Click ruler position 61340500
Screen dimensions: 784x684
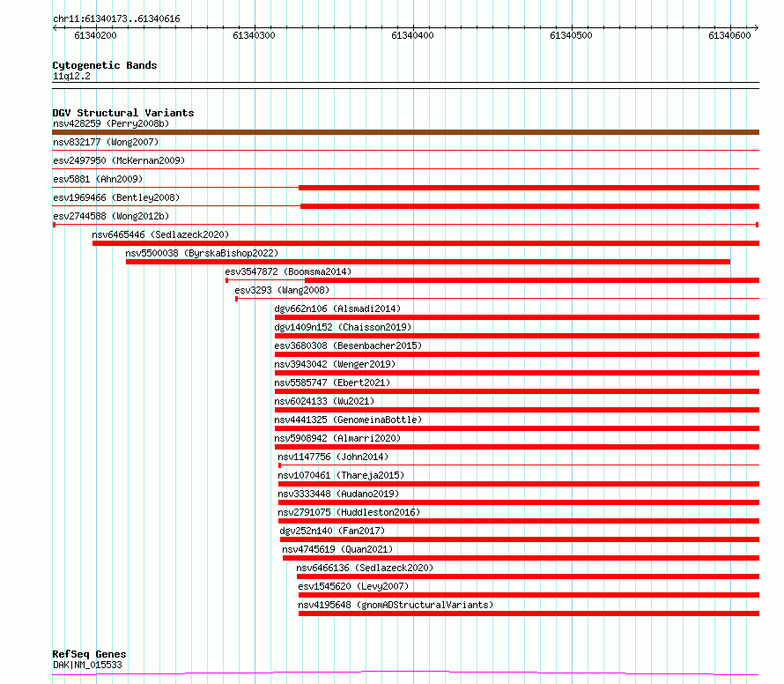[x=571, y=35]
